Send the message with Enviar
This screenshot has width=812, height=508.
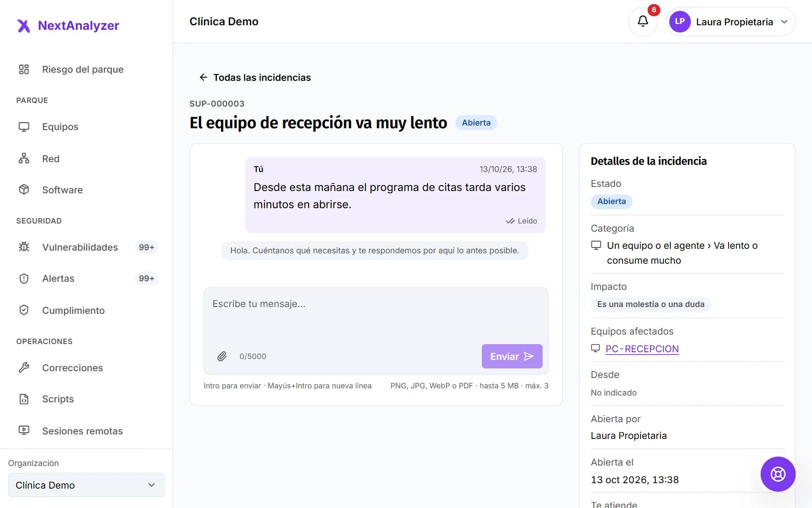[512, 356]
